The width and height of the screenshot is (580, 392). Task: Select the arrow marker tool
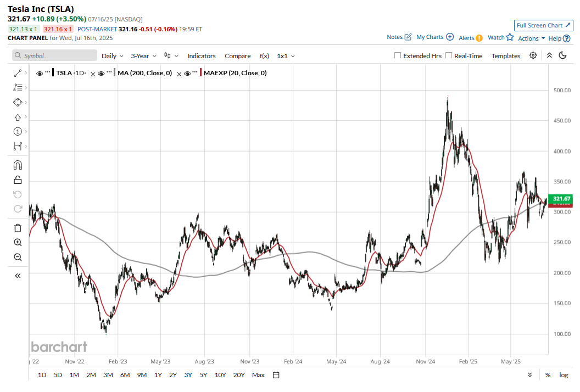click(x=18, y=117)
